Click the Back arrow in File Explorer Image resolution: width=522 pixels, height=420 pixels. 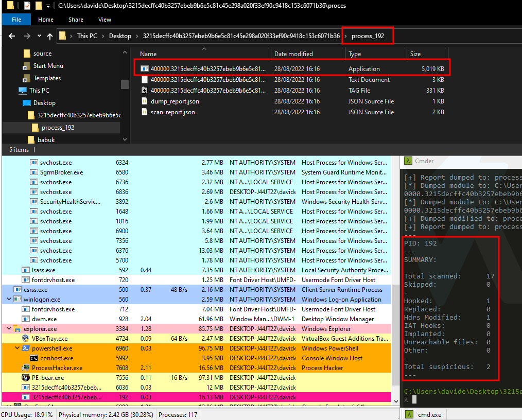point(12,36)
